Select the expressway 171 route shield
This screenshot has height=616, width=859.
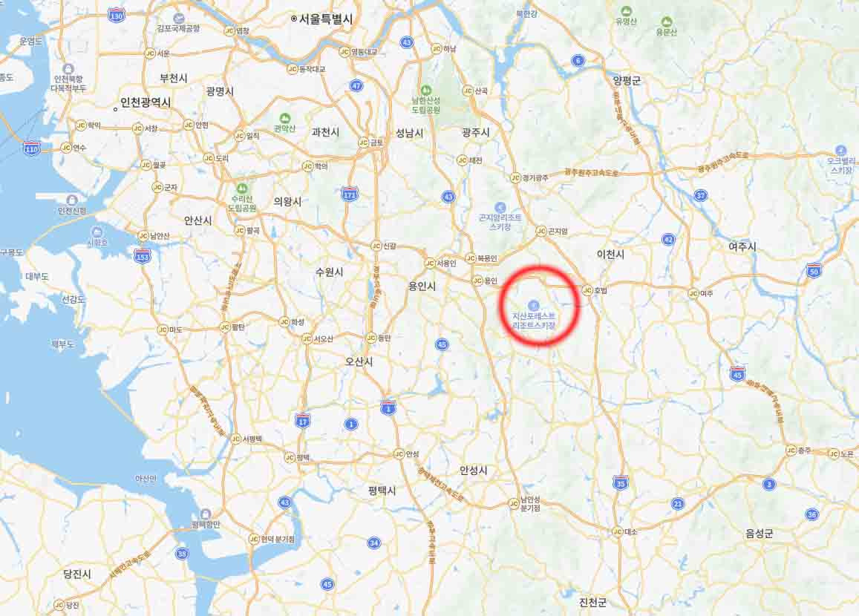[x=350, y=194]
